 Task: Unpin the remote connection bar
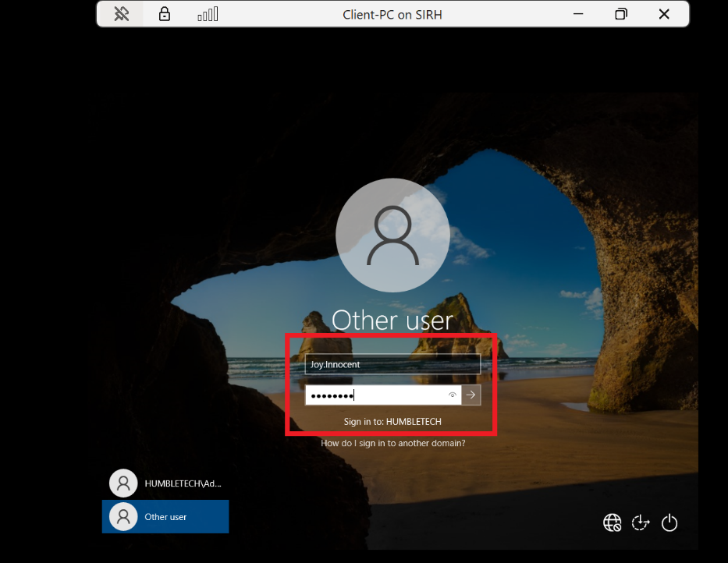pyautogui.click(x=121, y=14)
